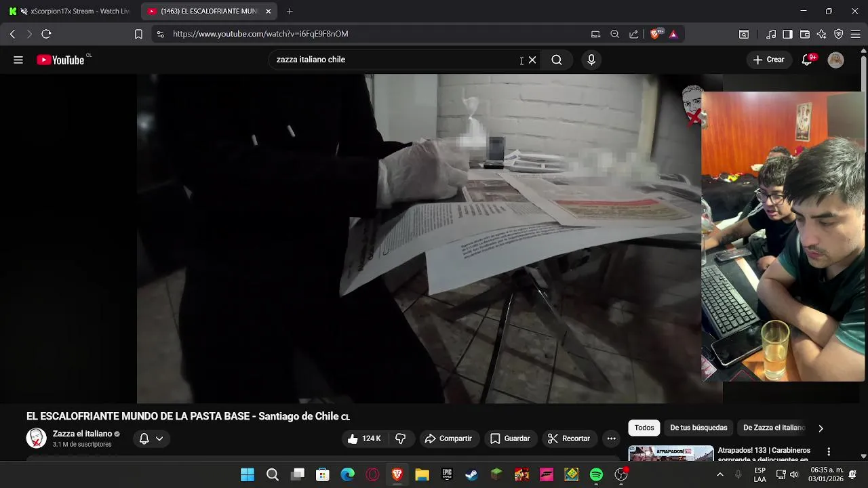868x488 pixels.
Task: Select De tus búsquedas chip
Action: [x=698, y=428]
